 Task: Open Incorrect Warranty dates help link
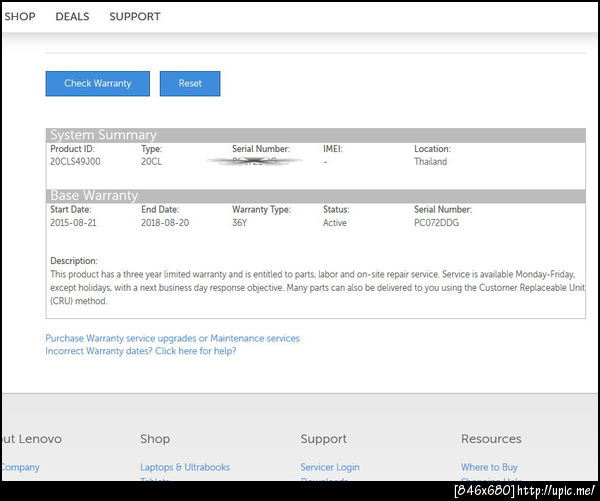tap(140, 351)
